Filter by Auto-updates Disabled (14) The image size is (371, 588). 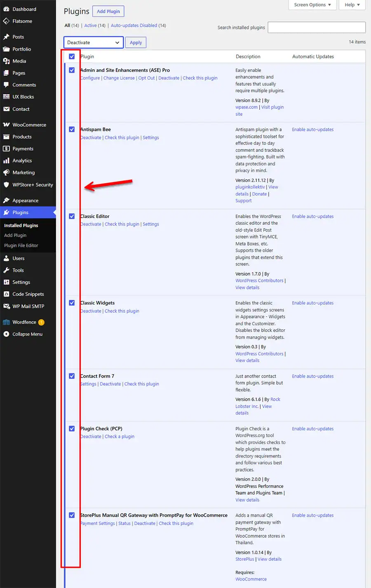tap(139, 26)
